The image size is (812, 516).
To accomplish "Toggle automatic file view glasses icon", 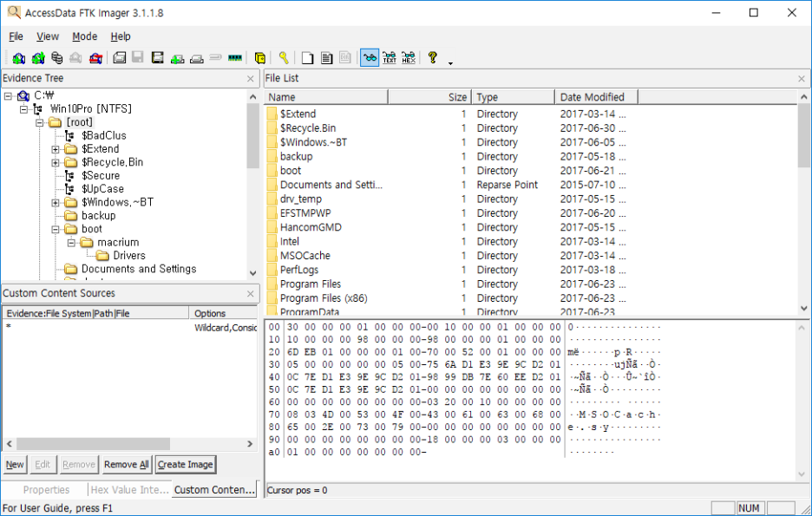I will point(370,57).
